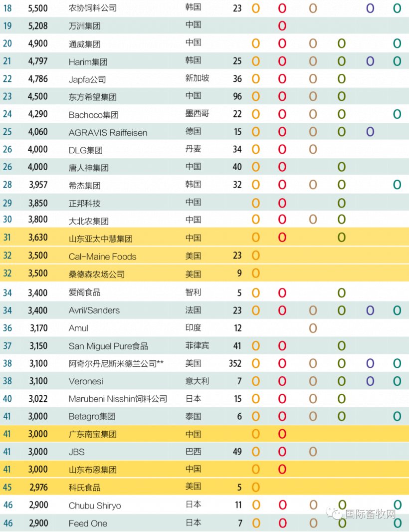
Task: Select the AGRAVIS Raiffeisen company name
Action: click(108, 132)
